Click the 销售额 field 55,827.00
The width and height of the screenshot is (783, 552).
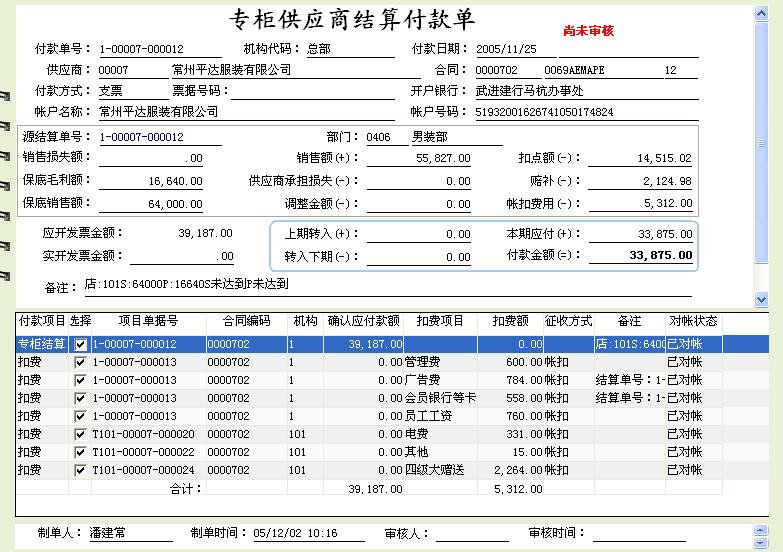tap(418, 158)
